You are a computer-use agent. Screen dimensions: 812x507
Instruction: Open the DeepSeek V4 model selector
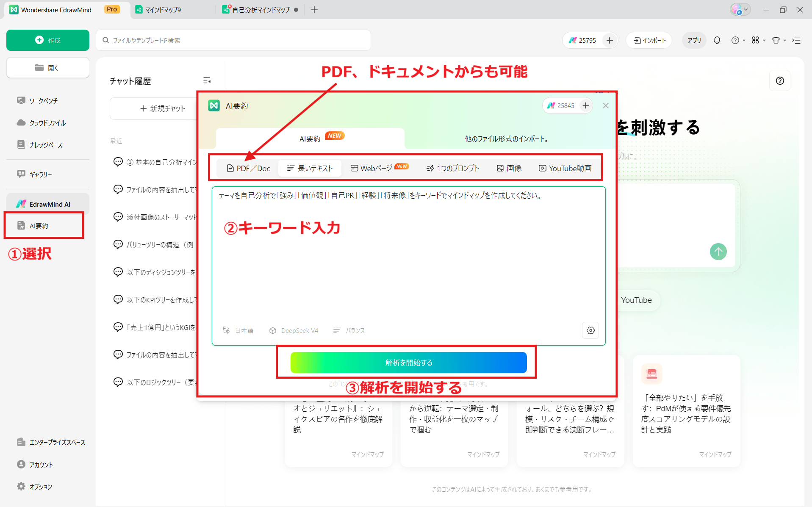(x=294, y=330)
